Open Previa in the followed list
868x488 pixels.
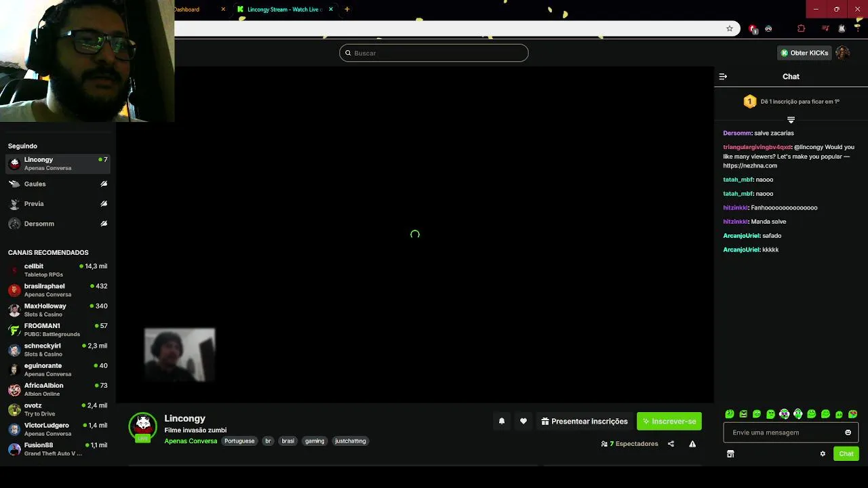[58, 203]
